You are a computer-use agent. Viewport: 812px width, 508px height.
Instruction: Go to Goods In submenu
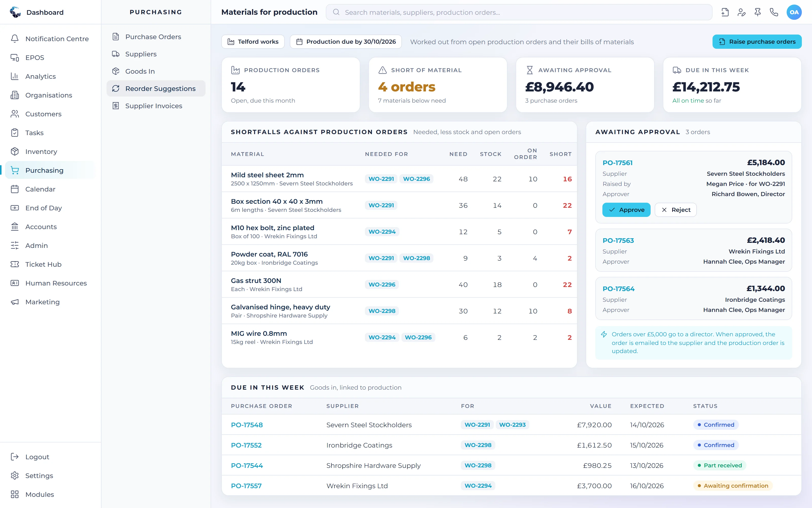click(156, 71)
